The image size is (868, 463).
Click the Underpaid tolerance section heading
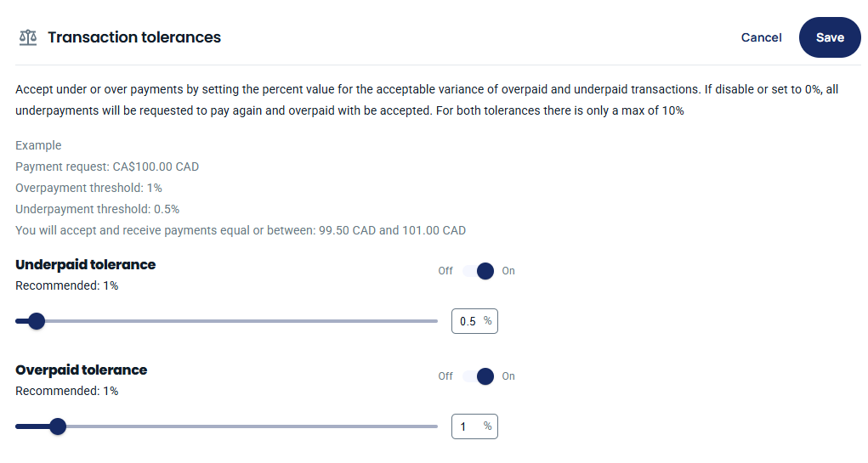coord(85,264)
